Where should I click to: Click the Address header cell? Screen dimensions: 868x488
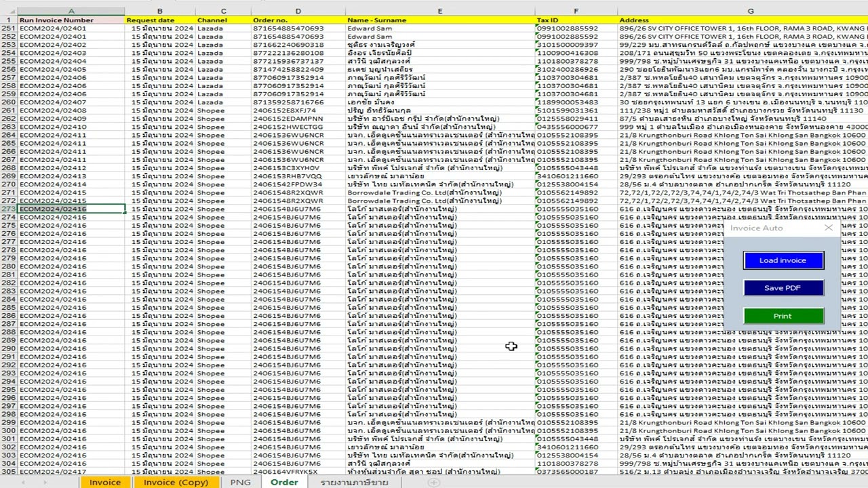pyautogui.click(x=743, y=20)
